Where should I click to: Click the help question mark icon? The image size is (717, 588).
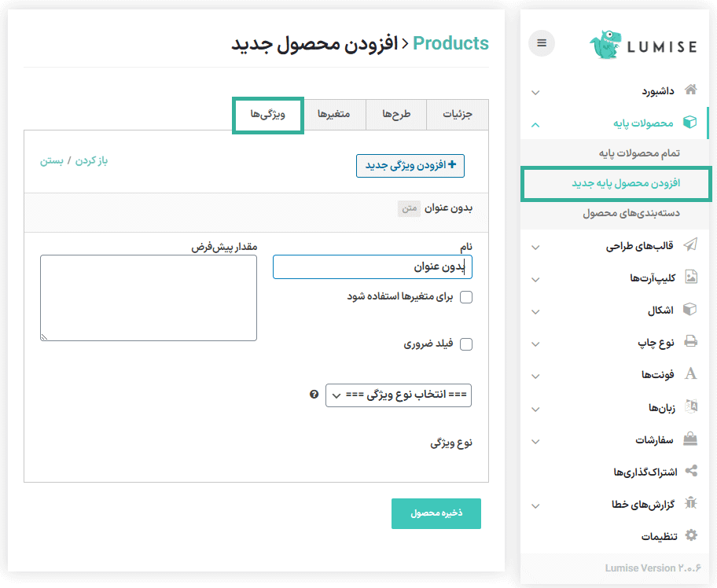point(314,395)
